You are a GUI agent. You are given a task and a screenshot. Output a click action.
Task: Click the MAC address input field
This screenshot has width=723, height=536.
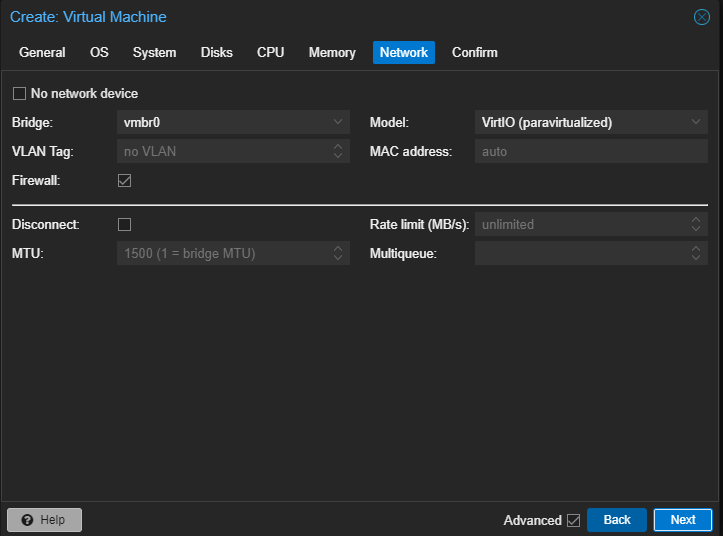click(591, 152)
